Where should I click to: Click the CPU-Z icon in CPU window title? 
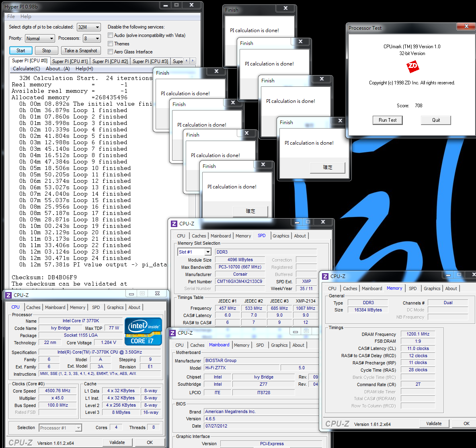pyautogui.click(x=8, y=295)
